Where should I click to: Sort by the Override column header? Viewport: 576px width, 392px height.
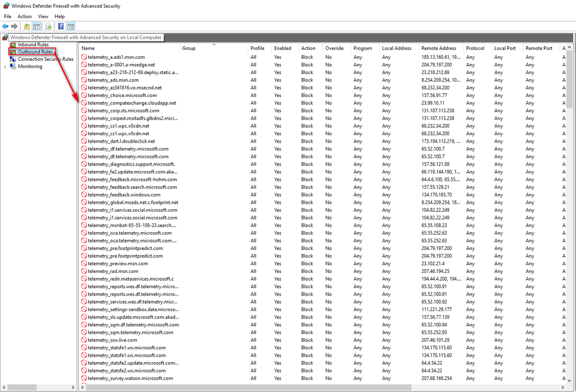click(337, 48)
